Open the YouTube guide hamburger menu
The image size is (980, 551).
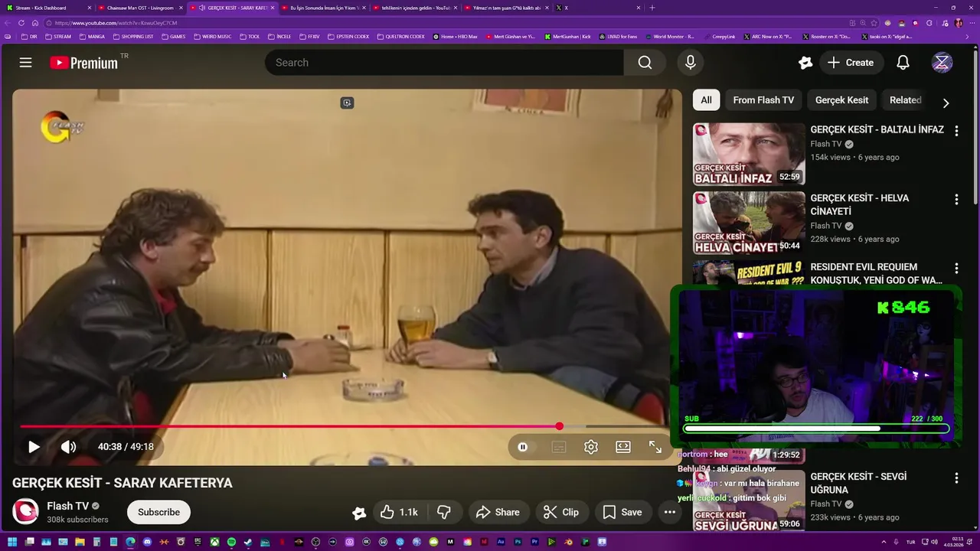coord(25,63)
